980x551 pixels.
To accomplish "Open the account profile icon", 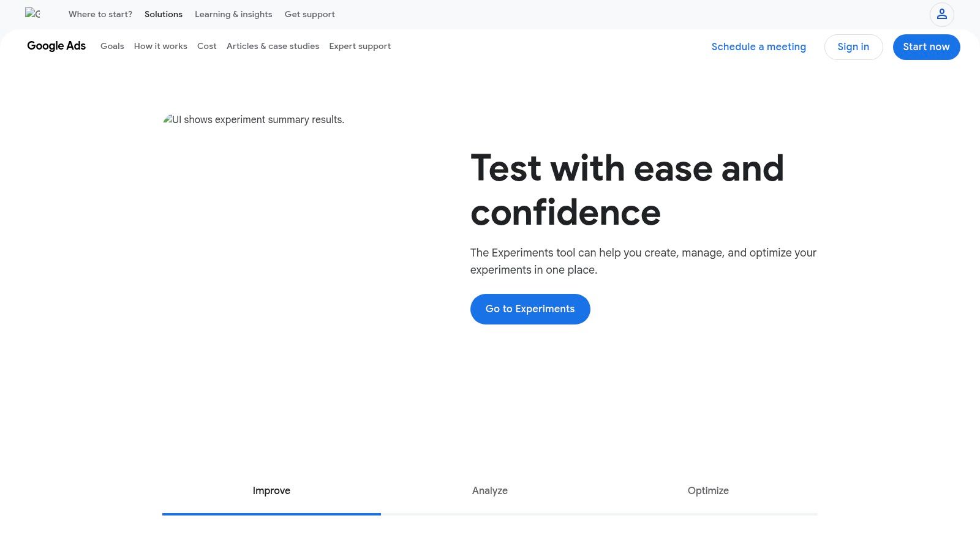I will 941,14.
